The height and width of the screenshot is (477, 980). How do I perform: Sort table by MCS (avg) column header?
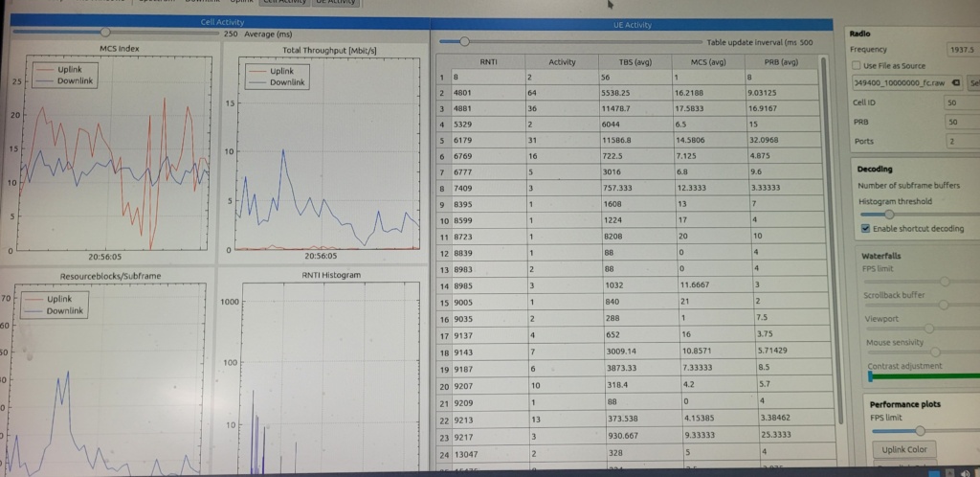coord(708,62)
